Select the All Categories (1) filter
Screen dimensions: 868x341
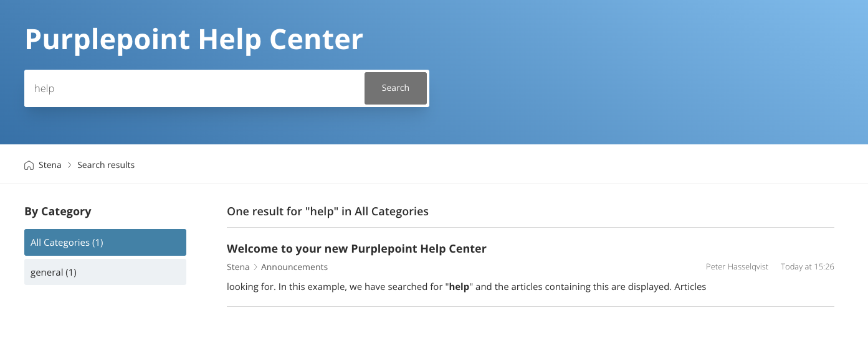tap(105, 243)
